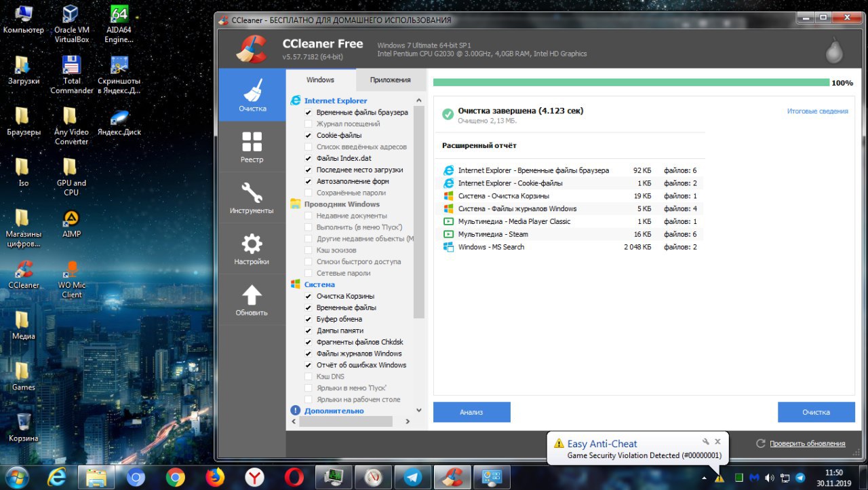This screenshot has width=868, height=490.
Task: Click the pear icon in CCleaner header
Action: click(x=835, y=49)
